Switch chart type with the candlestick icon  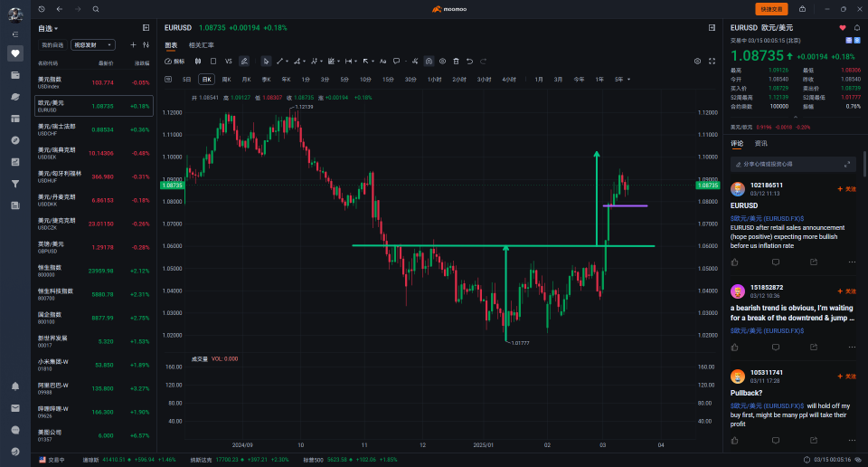pos(198,62)
